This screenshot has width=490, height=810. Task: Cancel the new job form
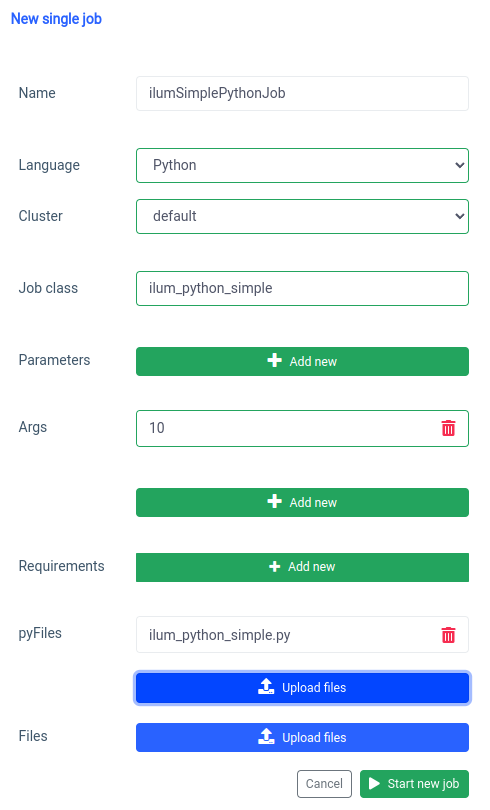(324, 784)
